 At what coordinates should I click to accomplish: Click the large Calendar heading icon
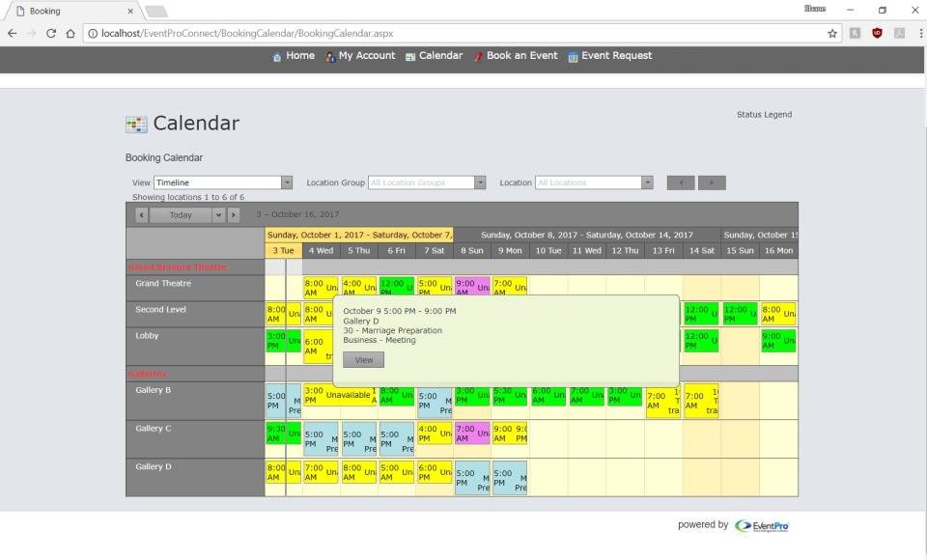pos(136,125)
